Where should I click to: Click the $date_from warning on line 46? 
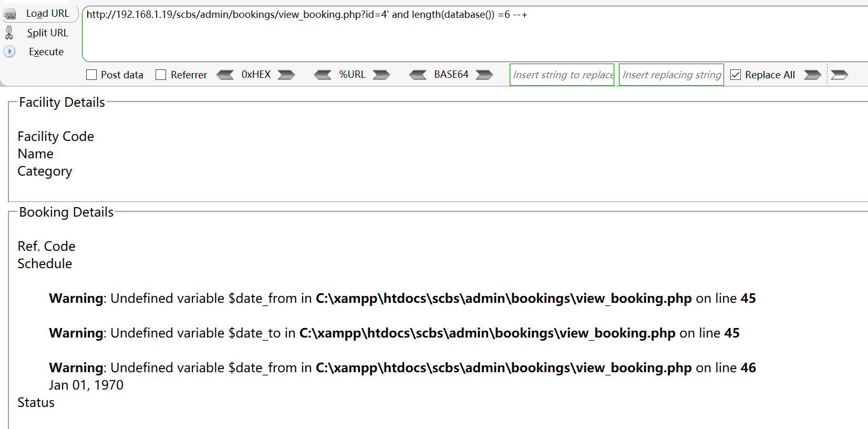tap(402, 367)
